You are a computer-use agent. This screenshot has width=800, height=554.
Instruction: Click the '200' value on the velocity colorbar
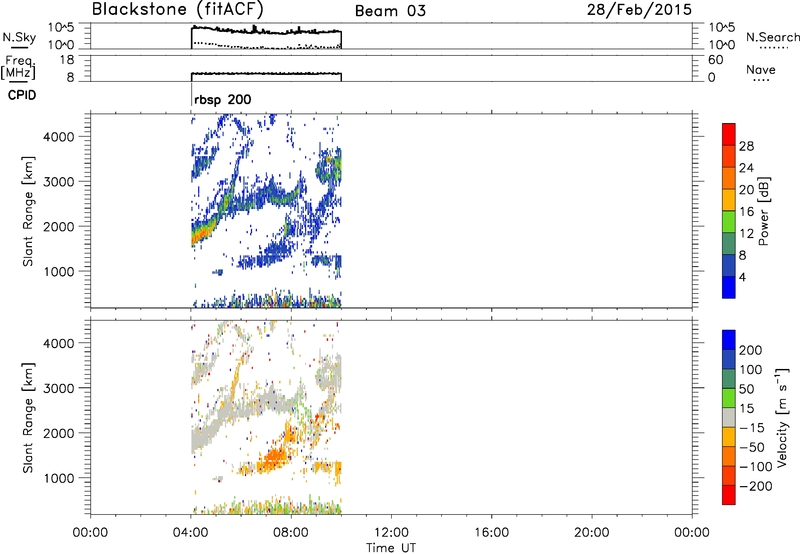751,350
